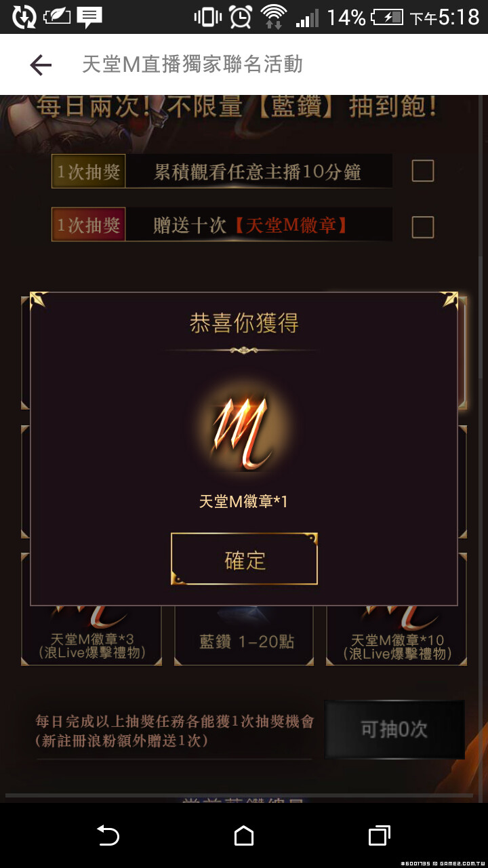Tap the Wi-Fi icon in status bar
Image resolution: width=488 pixels, height=868 pixels.
click(x=274, y=17)
